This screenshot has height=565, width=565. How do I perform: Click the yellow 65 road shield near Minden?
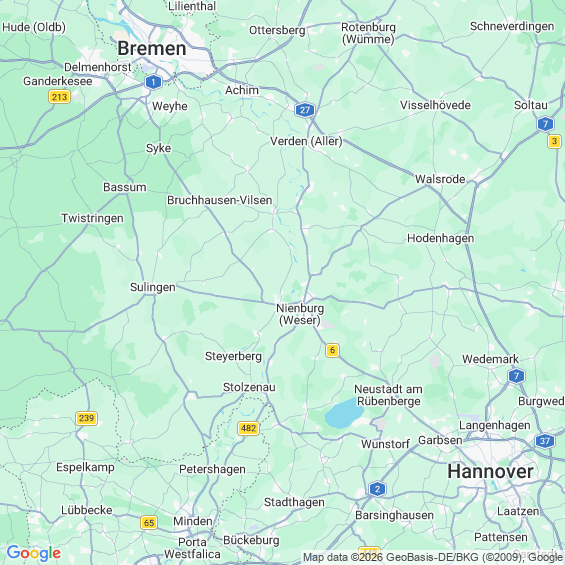[149, 522]
